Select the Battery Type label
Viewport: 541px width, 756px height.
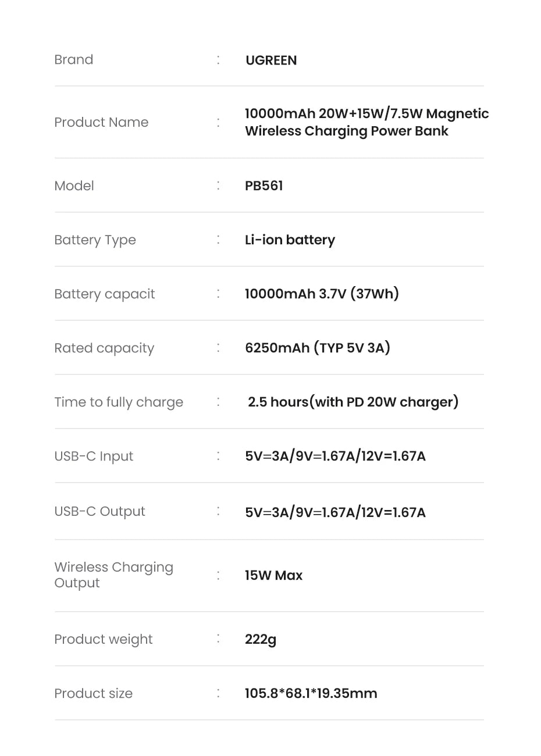95,240
